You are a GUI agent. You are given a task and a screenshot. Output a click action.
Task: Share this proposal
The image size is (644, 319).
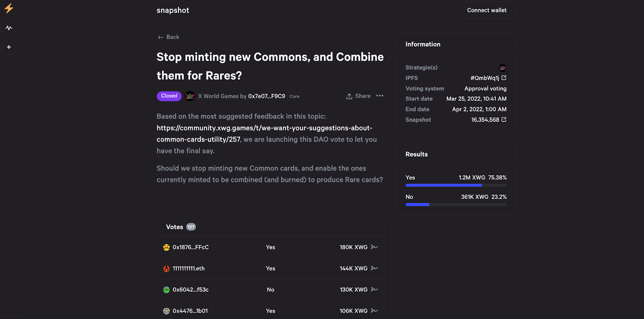click(x=358, y=96)
